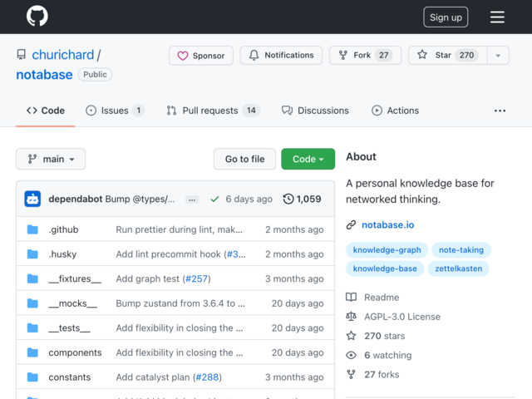Click the Notifications button
The width and height of the screenshot is (532, 399).
(281, 56)
